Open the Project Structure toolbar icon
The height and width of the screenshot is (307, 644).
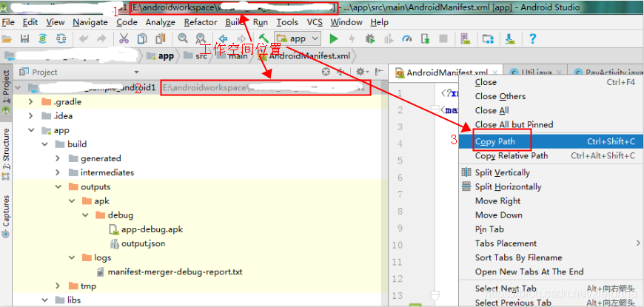[x=488, y=39]
